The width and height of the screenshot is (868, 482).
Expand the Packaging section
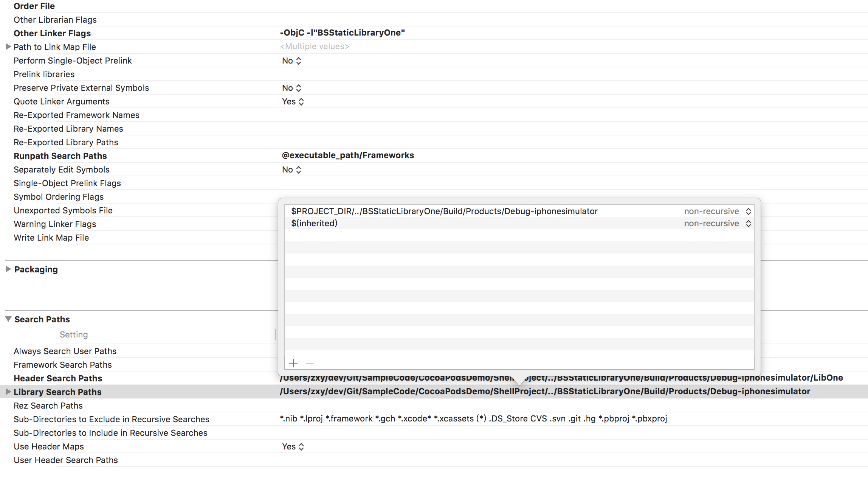click(x=8, y=269)
